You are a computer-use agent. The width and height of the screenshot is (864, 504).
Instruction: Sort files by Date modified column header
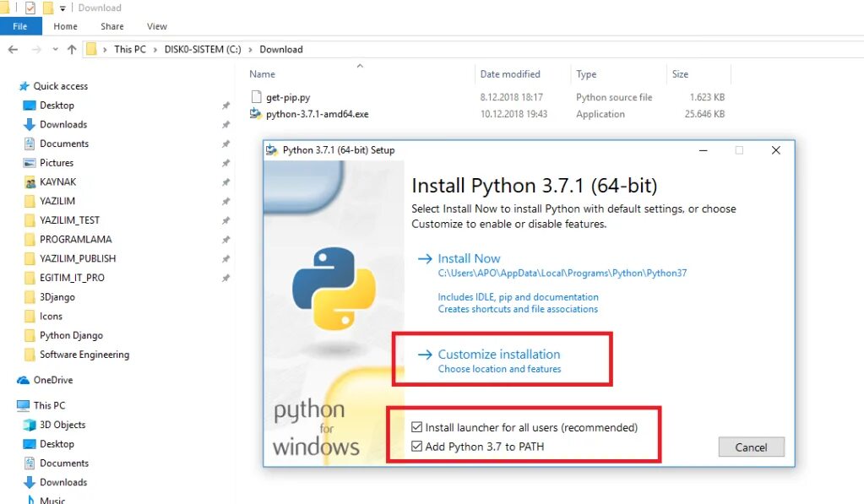510,74
